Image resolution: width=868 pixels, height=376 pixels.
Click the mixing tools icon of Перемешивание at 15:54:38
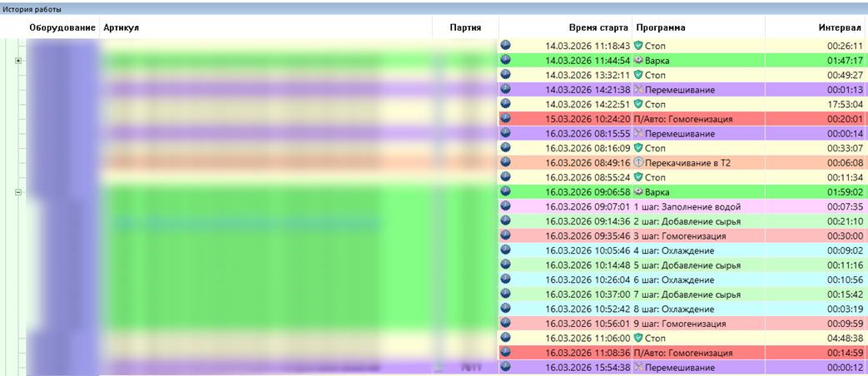[x=638, y=367]
